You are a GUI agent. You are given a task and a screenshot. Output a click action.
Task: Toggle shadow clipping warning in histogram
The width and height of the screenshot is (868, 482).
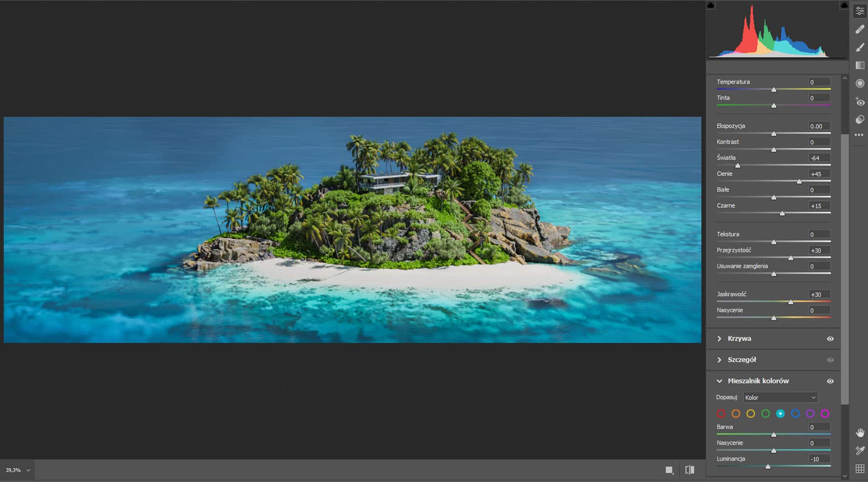[x=711, y=5]
